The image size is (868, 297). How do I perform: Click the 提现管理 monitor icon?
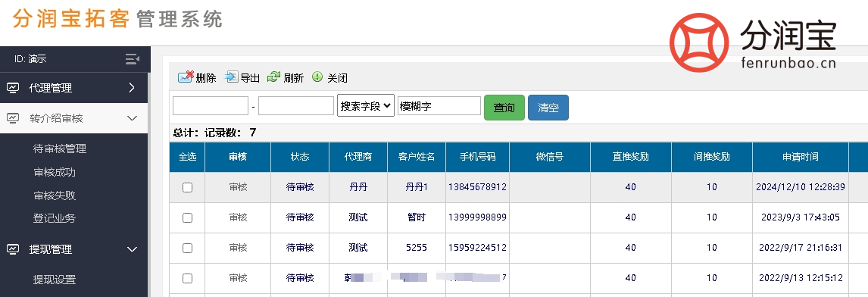[x=13, y=249]
